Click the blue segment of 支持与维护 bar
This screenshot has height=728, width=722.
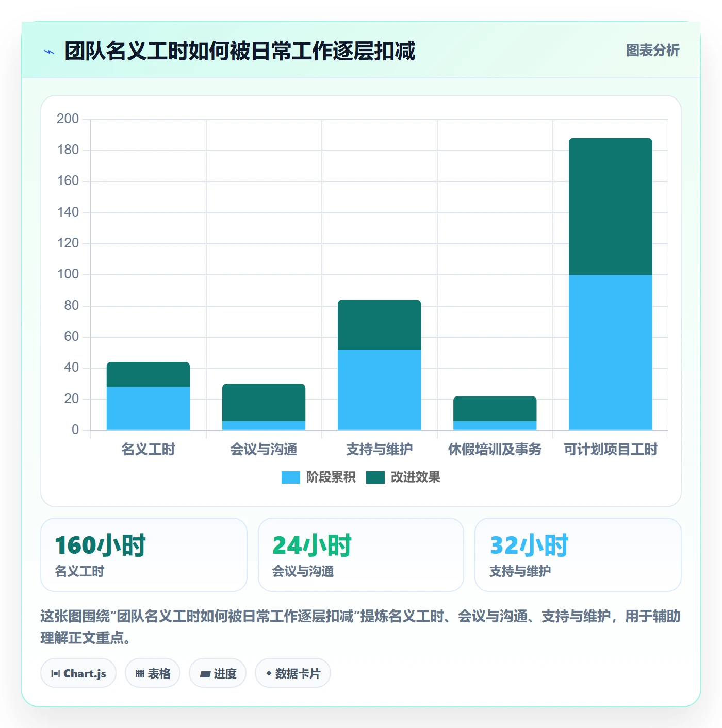(379, 390)
